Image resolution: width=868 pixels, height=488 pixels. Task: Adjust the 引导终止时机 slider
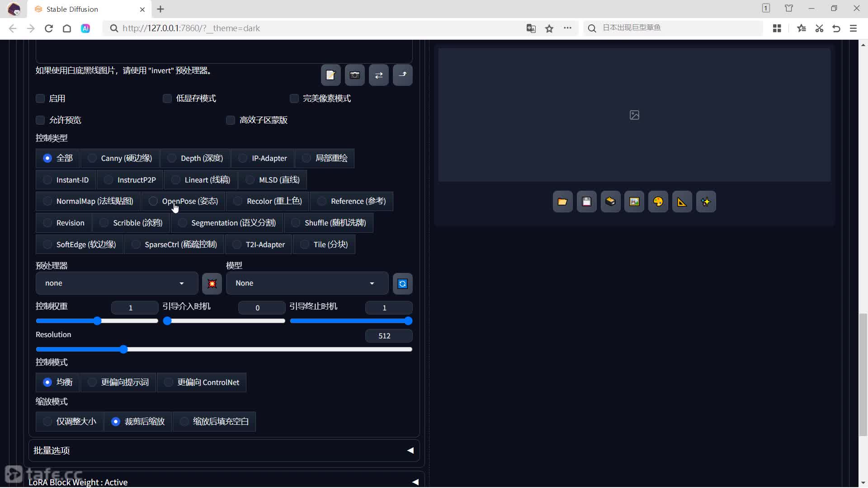point(351,321)
